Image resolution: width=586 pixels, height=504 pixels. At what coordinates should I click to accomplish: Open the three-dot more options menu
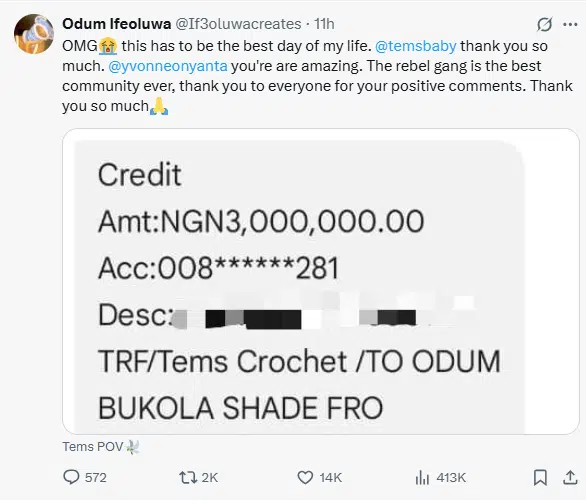click(x=570, y=25)
